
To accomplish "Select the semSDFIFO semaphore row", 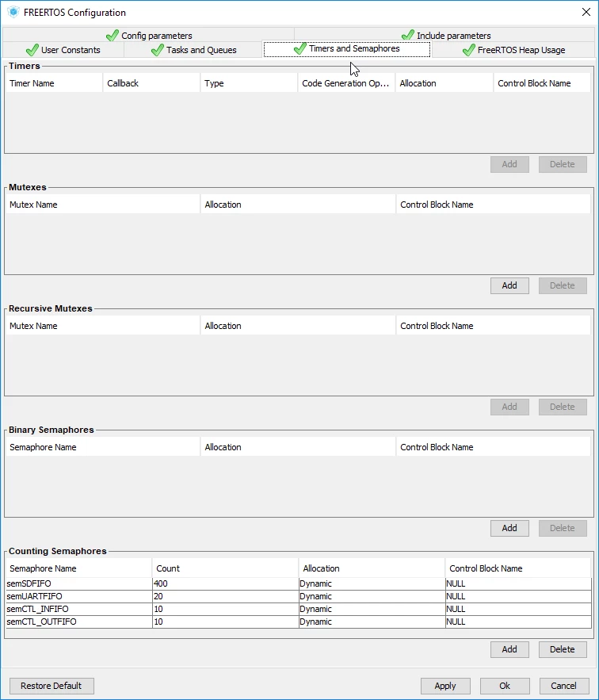I will coord(299,583).
